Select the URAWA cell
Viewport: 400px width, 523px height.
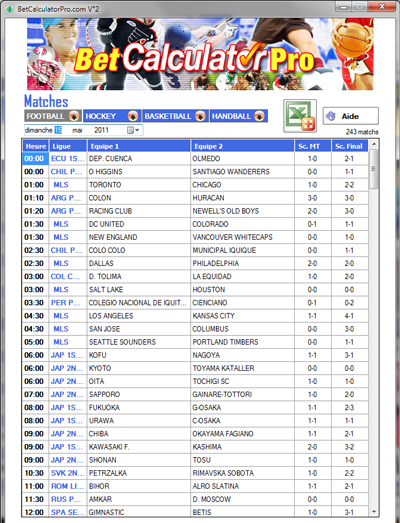click(x=139, y=421)
